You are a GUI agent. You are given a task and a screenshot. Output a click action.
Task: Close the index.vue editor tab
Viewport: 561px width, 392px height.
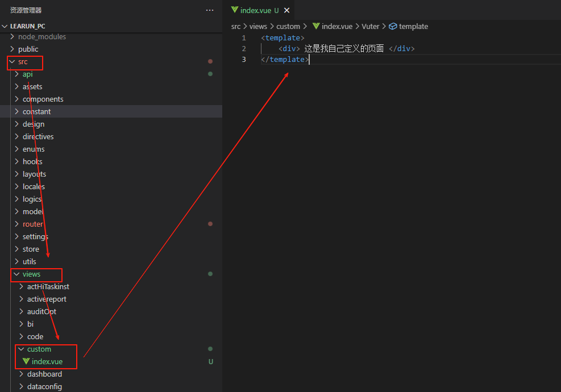coord(286,10)
